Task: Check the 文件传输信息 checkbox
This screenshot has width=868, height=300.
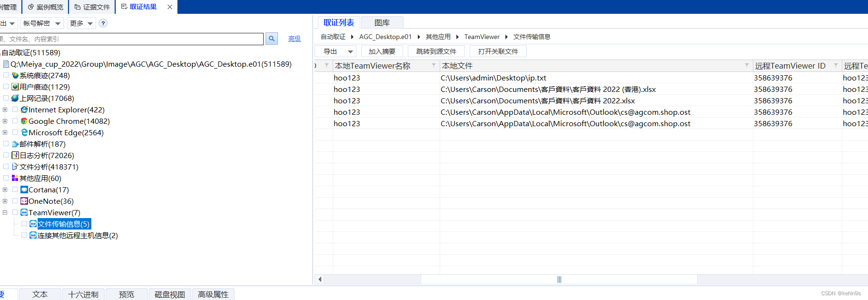Action: tap(24, 224)
